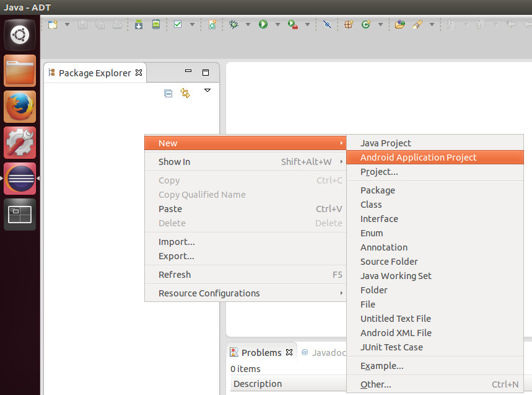
Task: Open the Android SDK Manager icon
Action: click(139, 24)
